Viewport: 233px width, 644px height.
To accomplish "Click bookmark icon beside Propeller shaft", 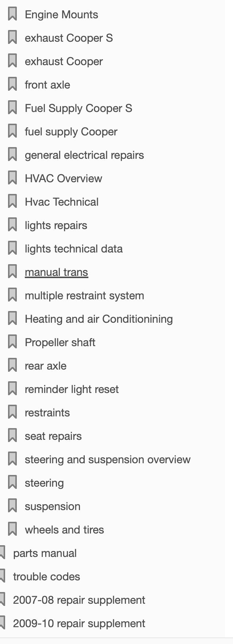I will [x=12, y=342].
